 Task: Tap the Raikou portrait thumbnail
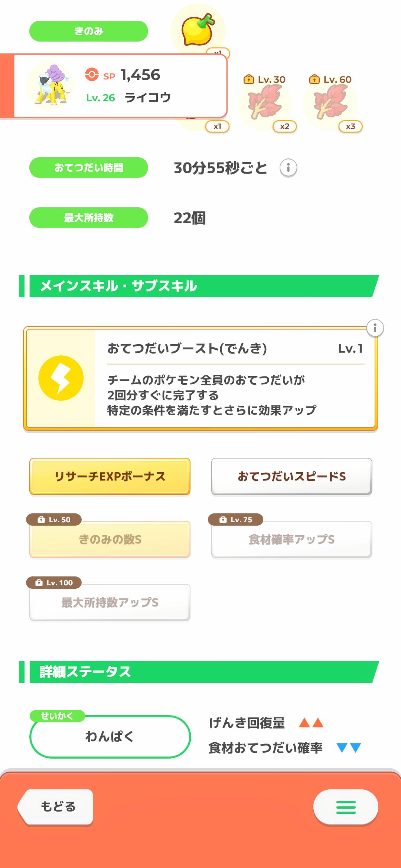tap(50, 86)
